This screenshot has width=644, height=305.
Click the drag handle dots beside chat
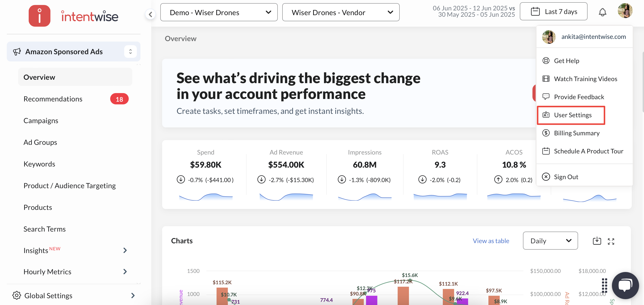[604, 285]
